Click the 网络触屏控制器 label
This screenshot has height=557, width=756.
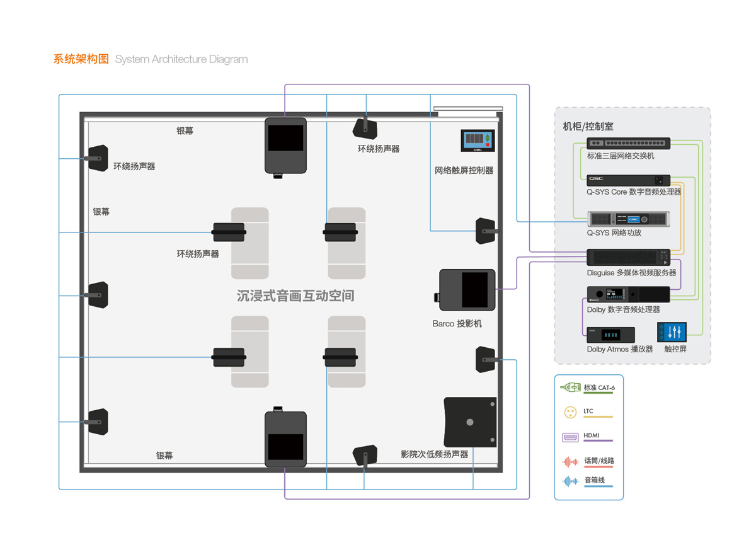click(464, 170)
